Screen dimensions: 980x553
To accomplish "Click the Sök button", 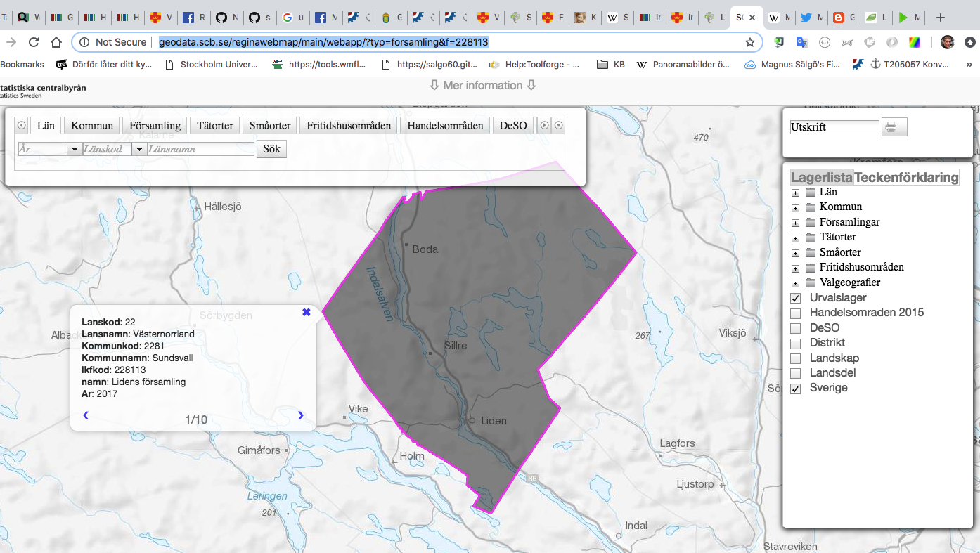I will (271, 149).
